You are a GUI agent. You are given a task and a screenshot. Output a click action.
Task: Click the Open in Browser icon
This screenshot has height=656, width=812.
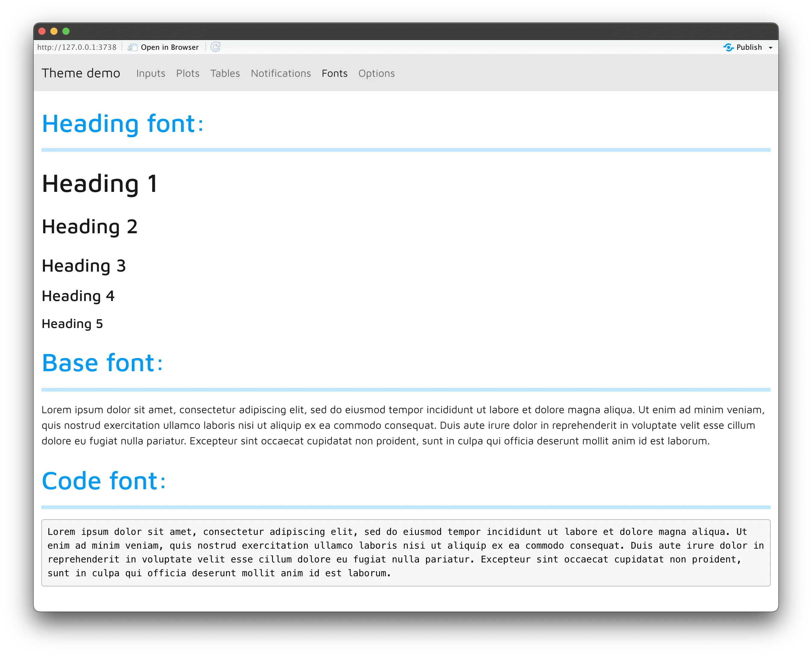point(132,47)
